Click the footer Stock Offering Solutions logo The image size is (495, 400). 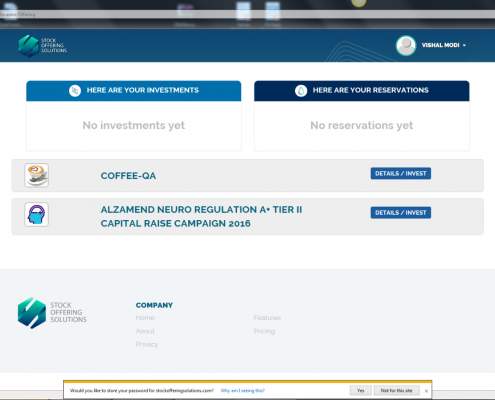tap(52, 313)
